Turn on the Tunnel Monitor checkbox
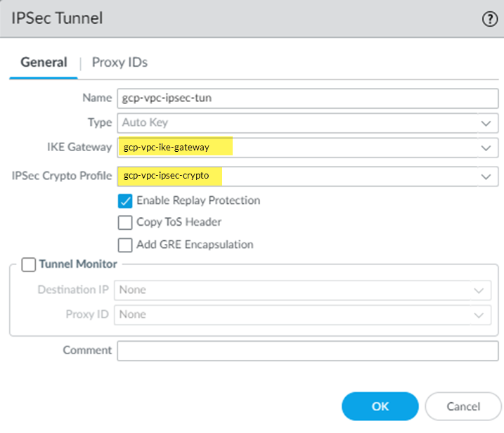 click(29, 264)
